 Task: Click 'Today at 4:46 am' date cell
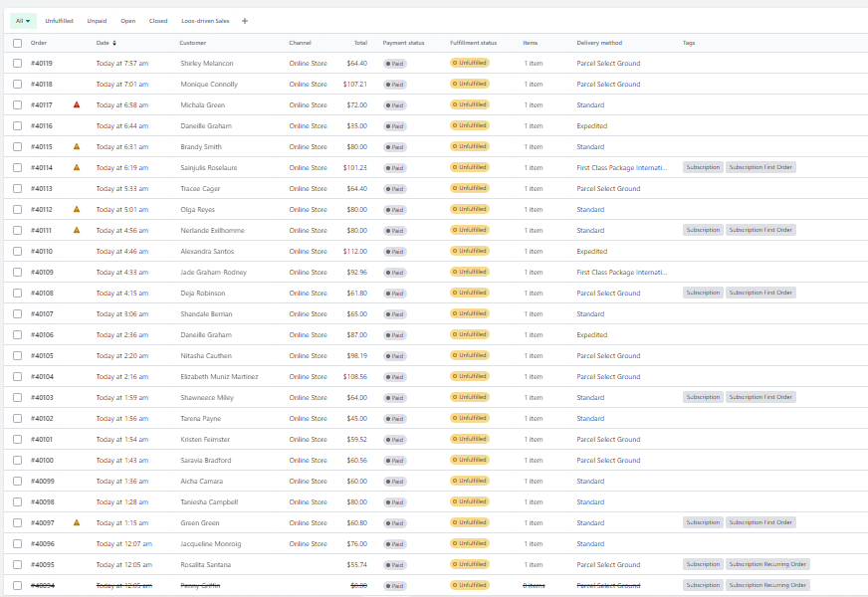pos(122,251)
